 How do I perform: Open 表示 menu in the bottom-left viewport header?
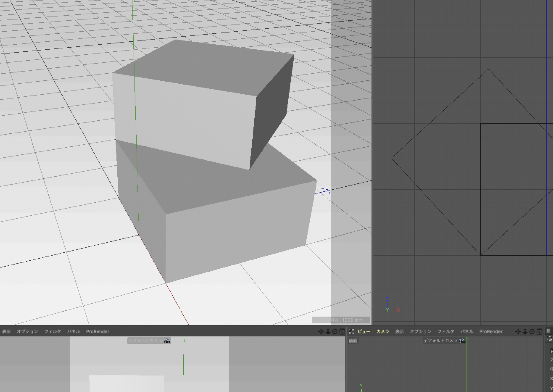[7, 332]
